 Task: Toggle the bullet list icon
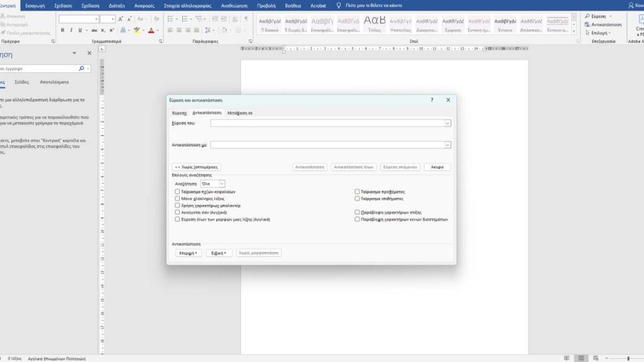click(170, 19)
